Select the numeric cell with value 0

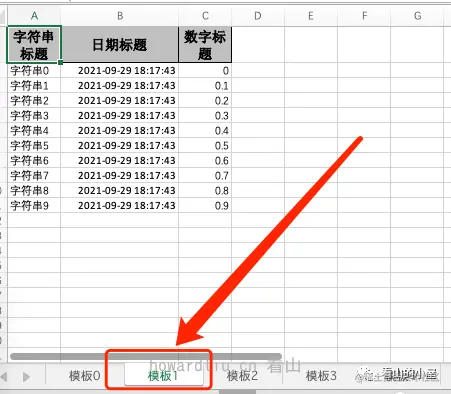(x=205, y=70)
